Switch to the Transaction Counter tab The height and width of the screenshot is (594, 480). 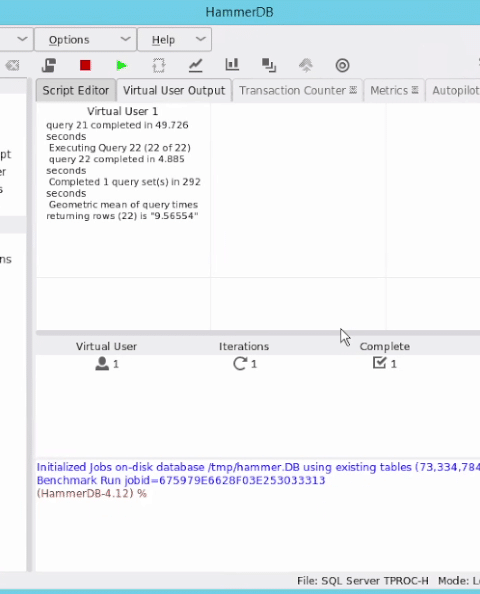tap(298, 91)
